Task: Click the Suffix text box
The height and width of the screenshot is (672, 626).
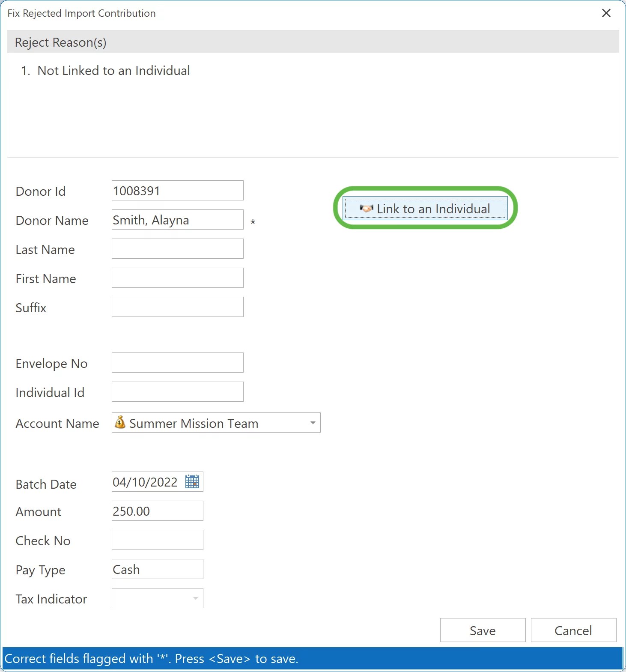Action: (178, 307)
